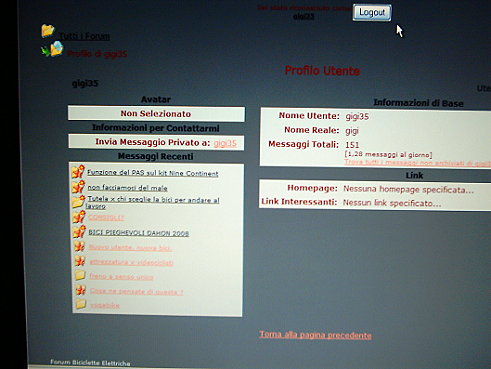Open the Funzione del PAS sul kit Nine Continent topic

[153, 173]
